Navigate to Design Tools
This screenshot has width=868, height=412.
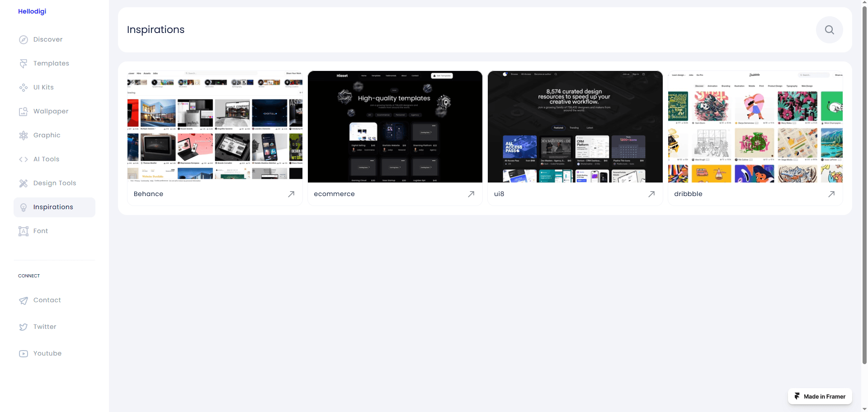(54, 183)
